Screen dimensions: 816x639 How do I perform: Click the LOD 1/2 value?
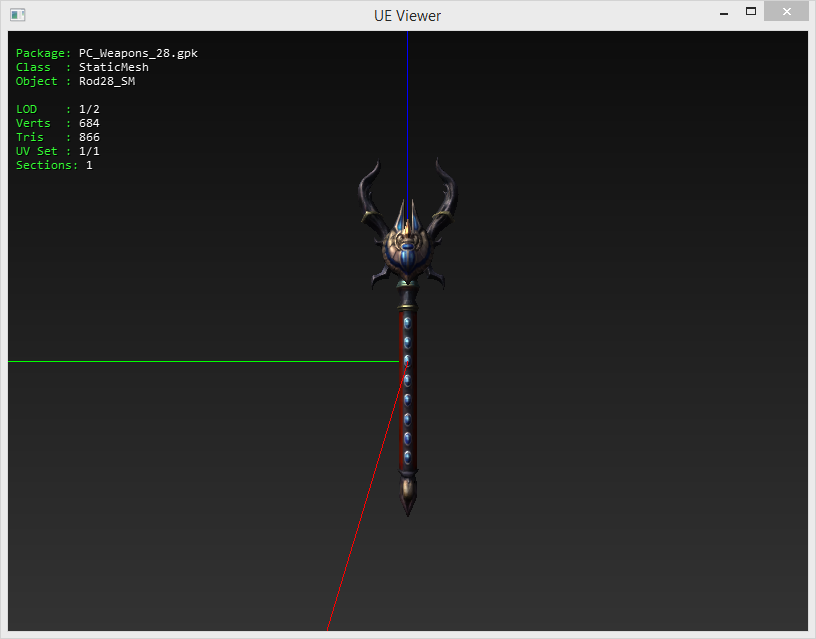click(89, 109)
